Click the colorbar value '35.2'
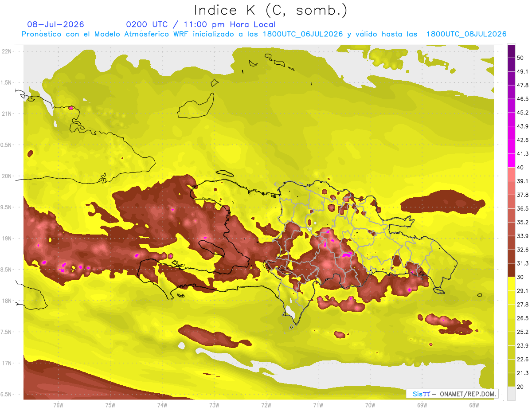The image size is (532, 411). [x=522, y=222]
